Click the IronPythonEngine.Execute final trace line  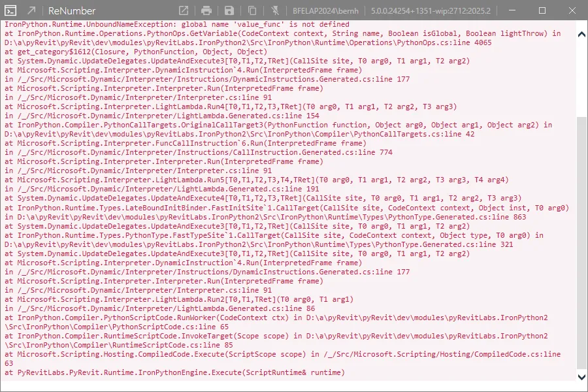[174, 372]
